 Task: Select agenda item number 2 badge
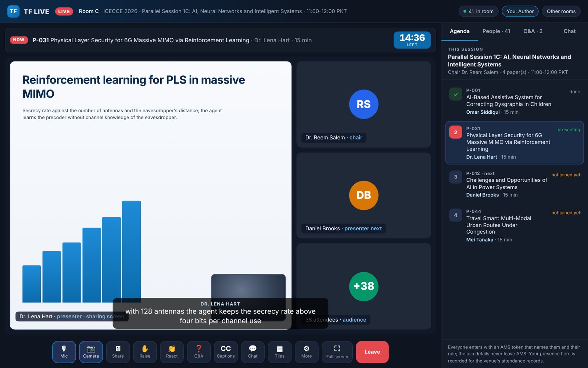456,132
